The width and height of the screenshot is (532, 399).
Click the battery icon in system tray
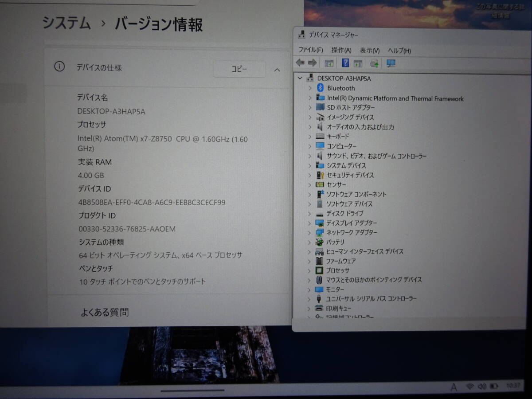click(494, 387)
